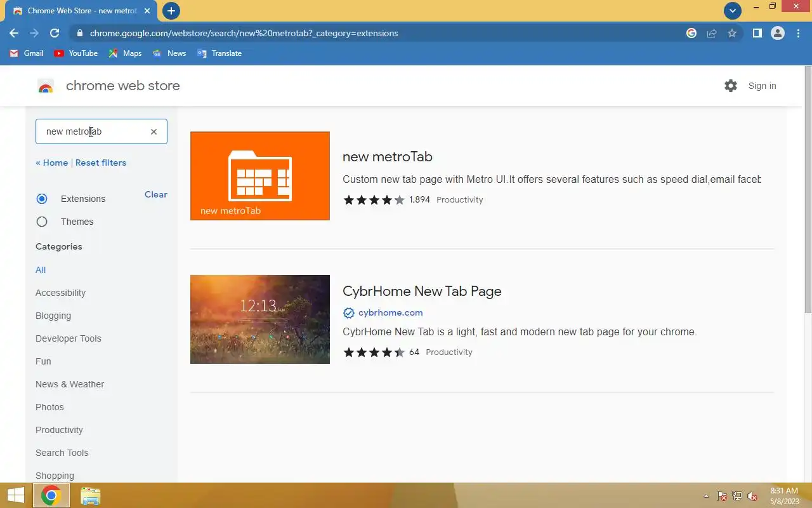The image size is (812, 508).
Task: Select the Accessibility category
Action: (x=60, y=293)
